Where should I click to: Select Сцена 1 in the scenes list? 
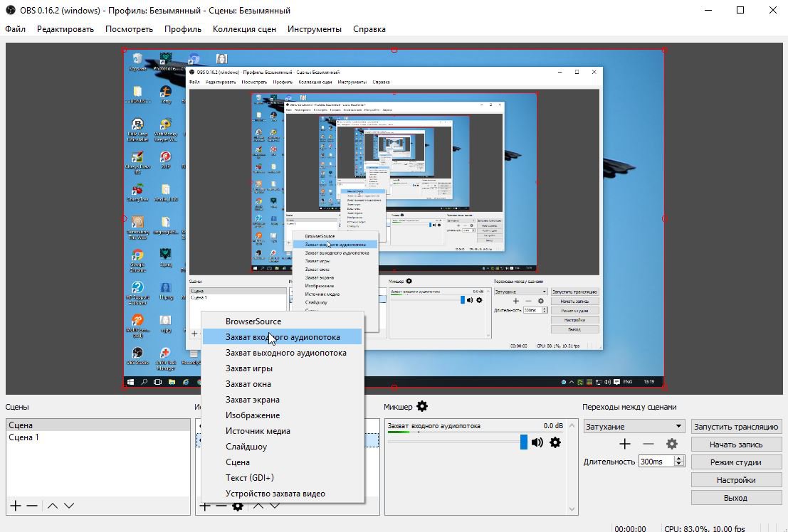[98, 437]
